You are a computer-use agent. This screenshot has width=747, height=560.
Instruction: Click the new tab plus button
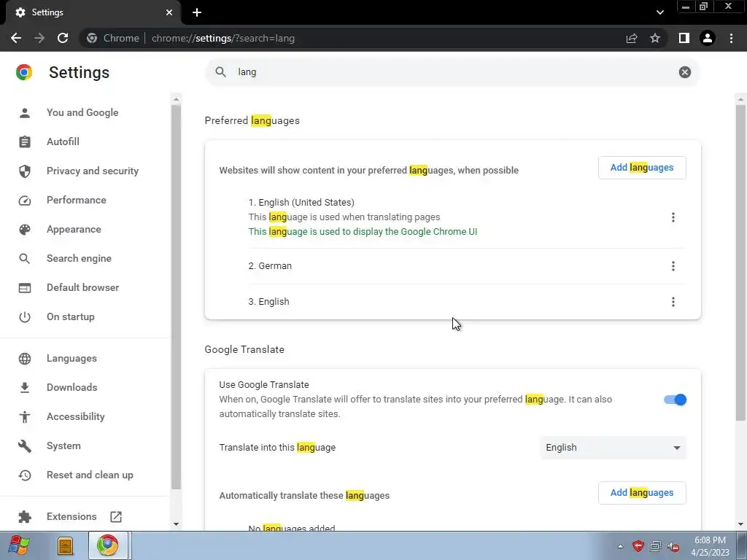click(197, 12)
